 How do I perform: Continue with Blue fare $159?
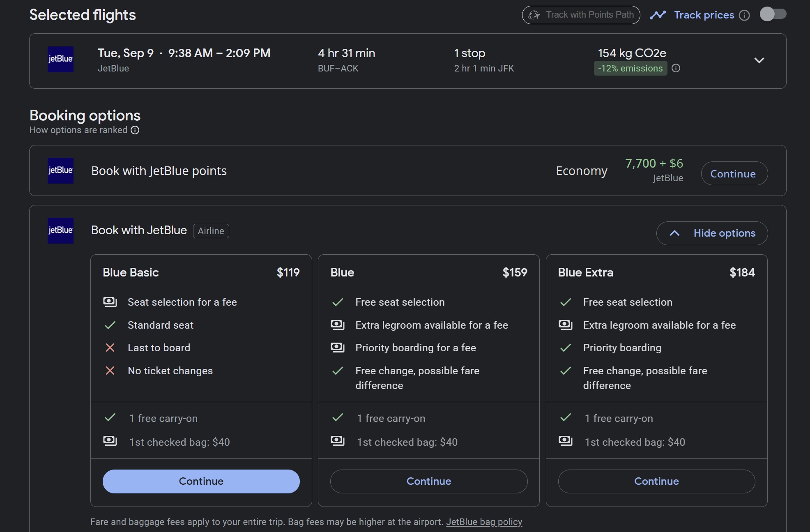coord(428,481)
